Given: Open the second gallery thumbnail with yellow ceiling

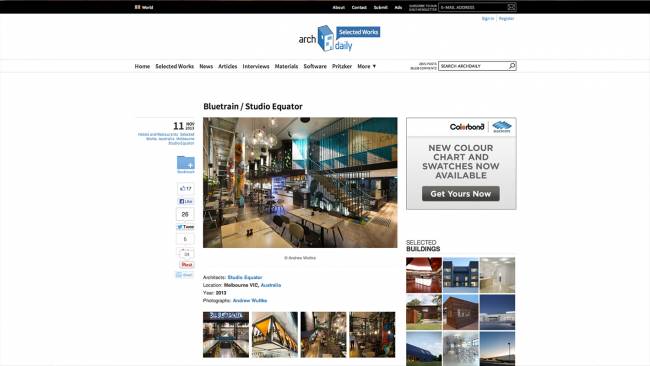Looking at the screenshot, I should pos(275,334).
